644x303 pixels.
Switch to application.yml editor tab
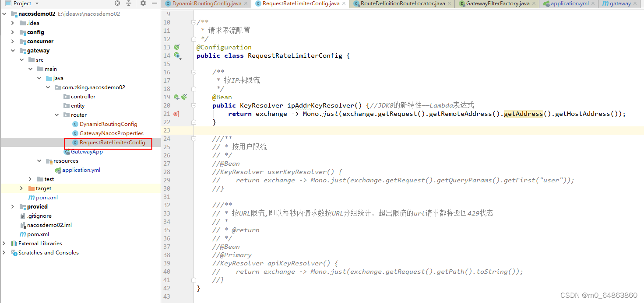[570, 3]
